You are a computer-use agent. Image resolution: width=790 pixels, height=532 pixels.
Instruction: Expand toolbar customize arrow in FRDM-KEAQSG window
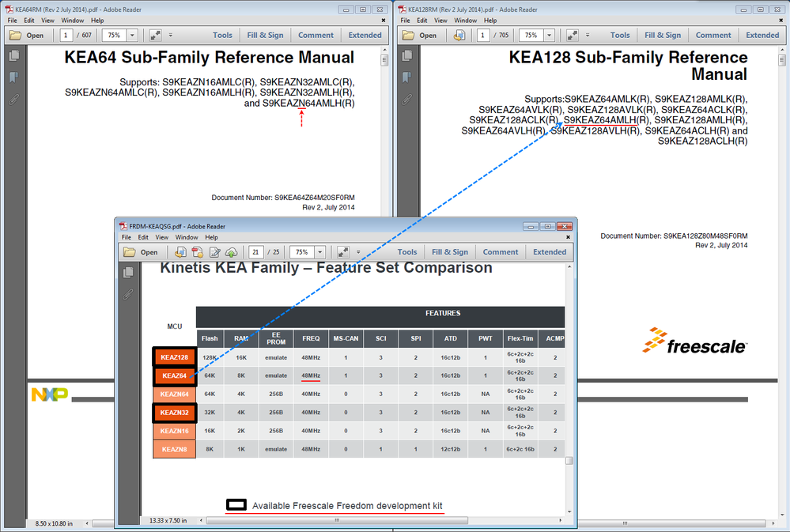358,252
